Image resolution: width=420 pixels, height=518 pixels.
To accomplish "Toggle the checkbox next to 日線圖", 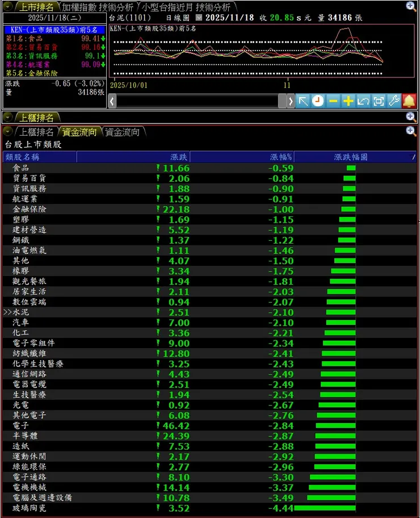I will pos(199,18).
